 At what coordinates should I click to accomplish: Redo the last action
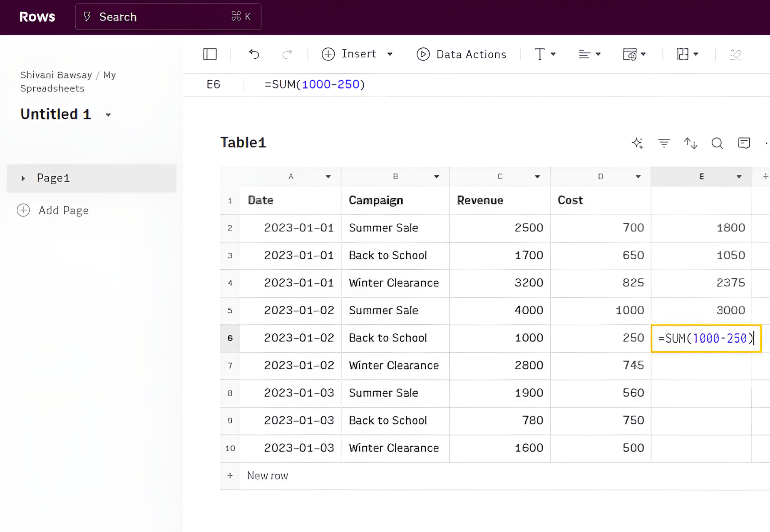pyautogui.click(x=288, y=54)
